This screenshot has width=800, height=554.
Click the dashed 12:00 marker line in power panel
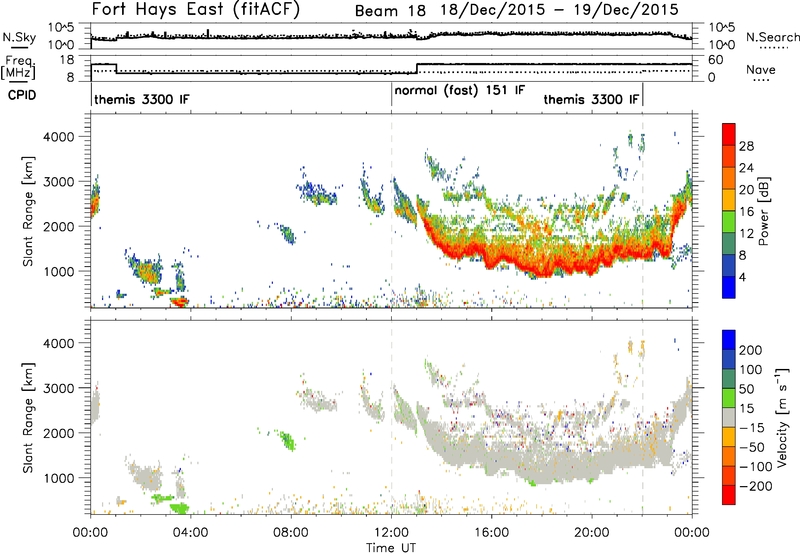point(391,211)
